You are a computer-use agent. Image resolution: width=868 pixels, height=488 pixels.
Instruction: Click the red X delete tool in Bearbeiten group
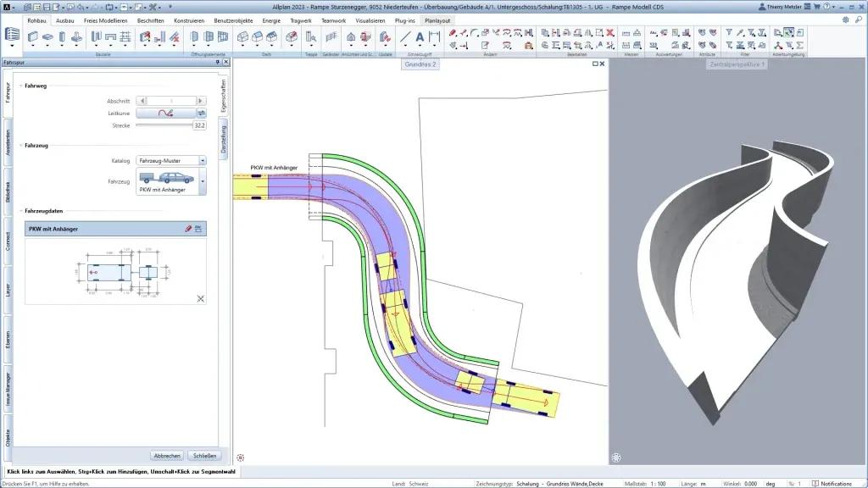click(x=609, y=32)
